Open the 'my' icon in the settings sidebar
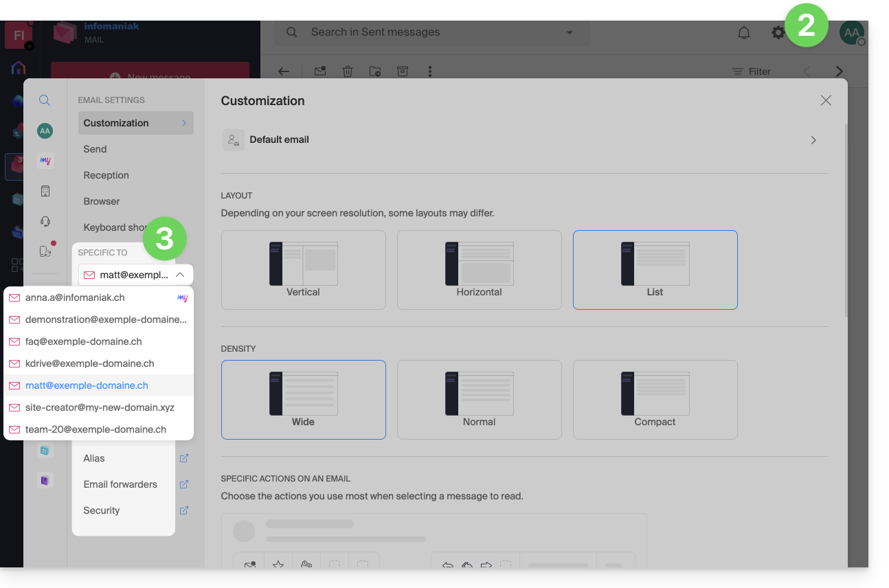Viewport: 889px width, 588px height. pyautogui.click(x=45, y=161)
